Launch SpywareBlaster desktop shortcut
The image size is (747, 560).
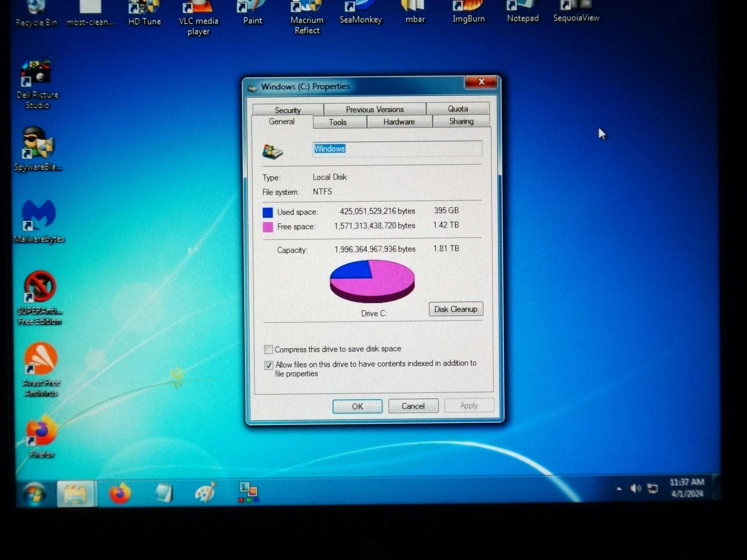38,149
